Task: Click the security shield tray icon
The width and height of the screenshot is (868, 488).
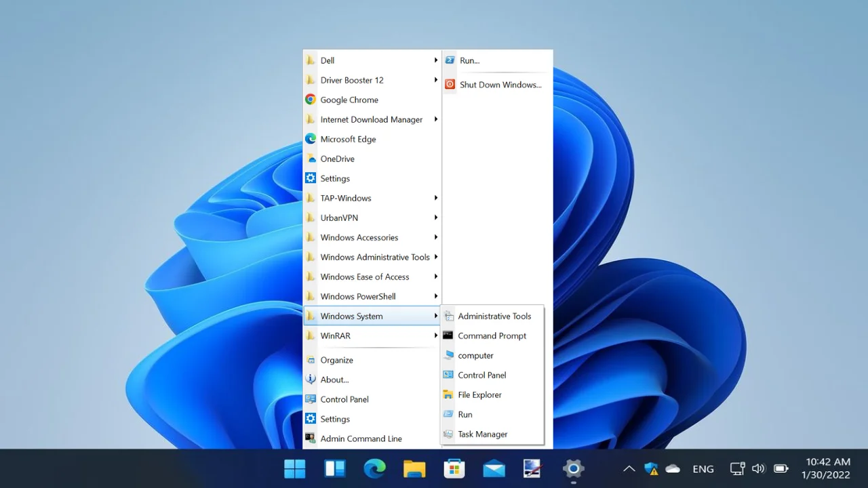Action: (651, 468)
